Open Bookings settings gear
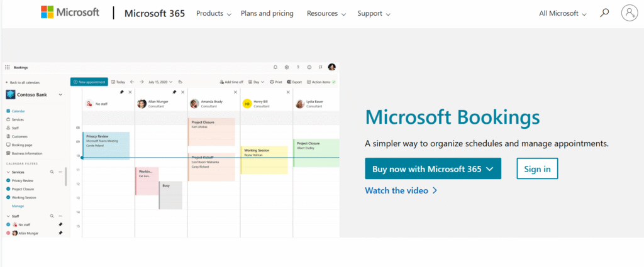This screenshot has height=267, width=644. click(x=287, y=67)
